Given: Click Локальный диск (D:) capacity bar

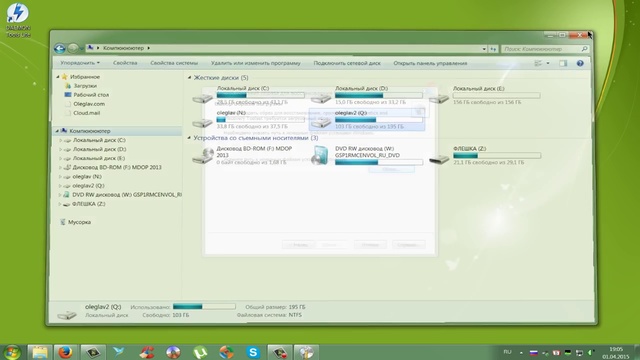Looking at the screenshot, I should (x=379, y=95).
